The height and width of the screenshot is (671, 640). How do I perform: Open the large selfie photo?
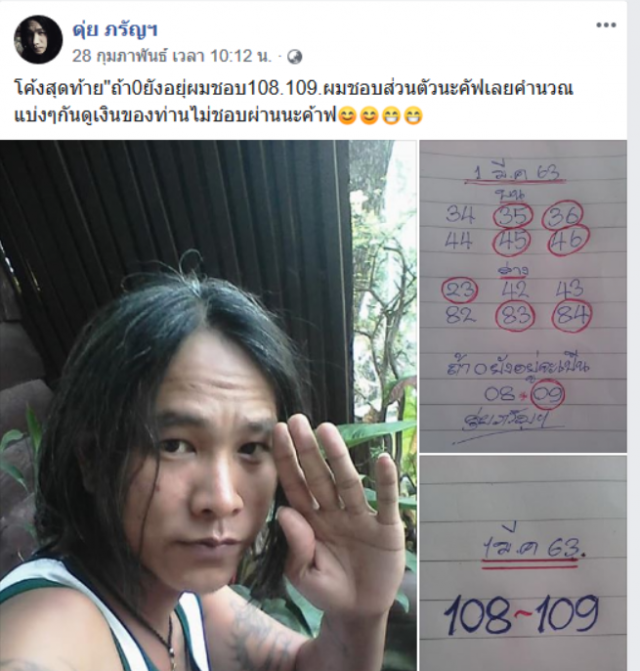(x=208, y=405)
